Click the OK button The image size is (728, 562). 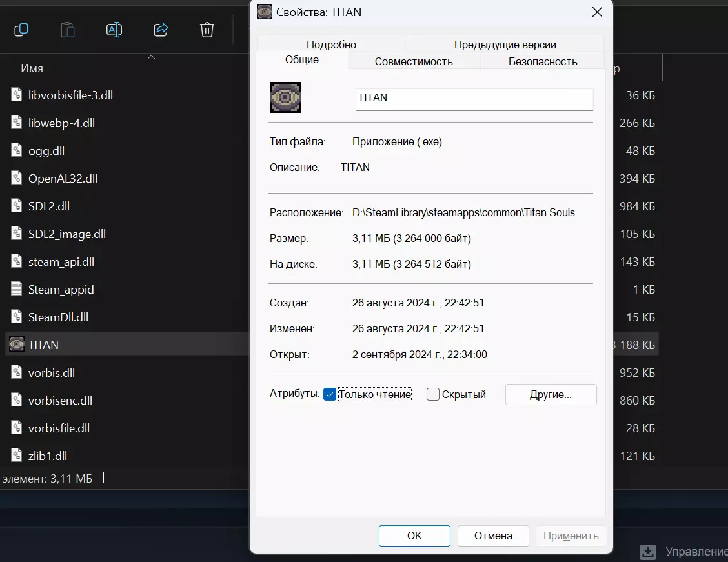point(414,536)
